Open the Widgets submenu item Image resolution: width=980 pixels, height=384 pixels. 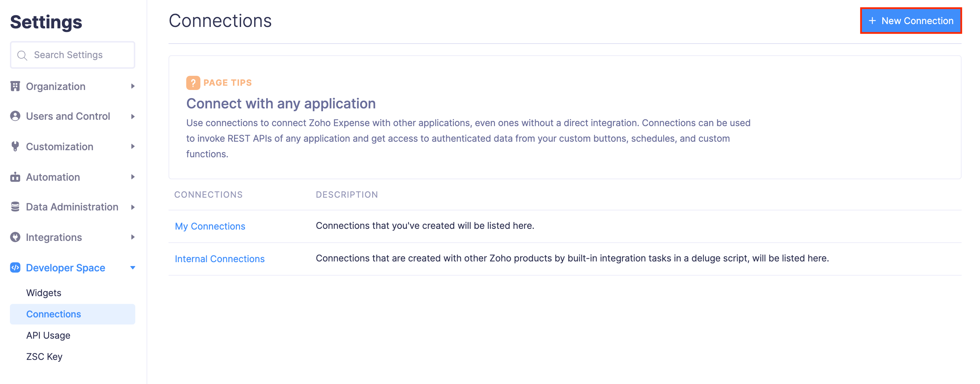tap(44, 293)
